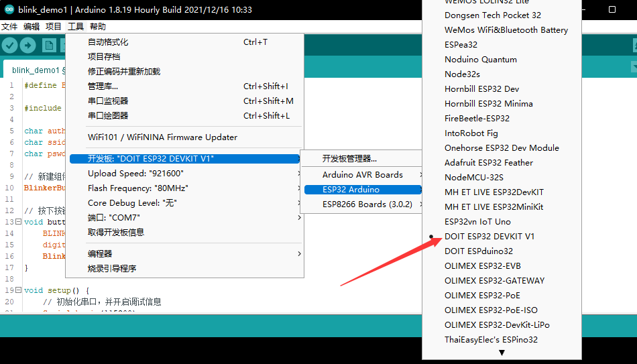Select IntoRobot Fig board
The height and width of the screenshot is (364, 637).
tap(502, 133)
